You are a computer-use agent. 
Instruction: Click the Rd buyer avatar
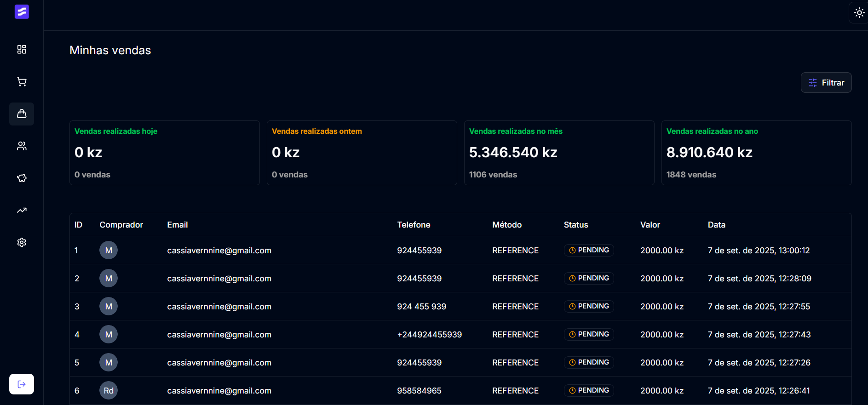pyautogui.click(x=109, y=390)
